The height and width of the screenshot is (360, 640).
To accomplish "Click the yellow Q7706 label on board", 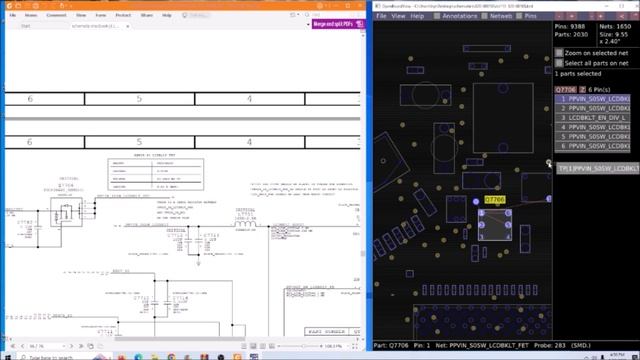I will click(x=495, y=200).
